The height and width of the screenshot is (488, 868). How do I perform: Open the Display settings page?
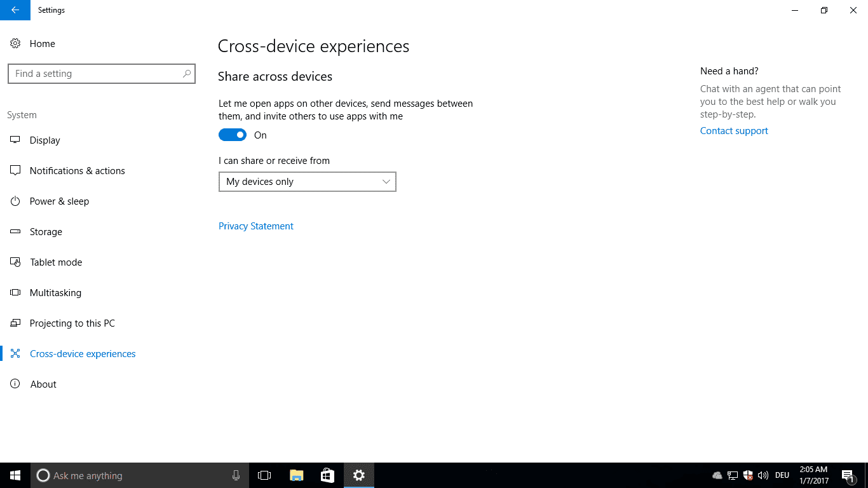click(x=44, y=140)
